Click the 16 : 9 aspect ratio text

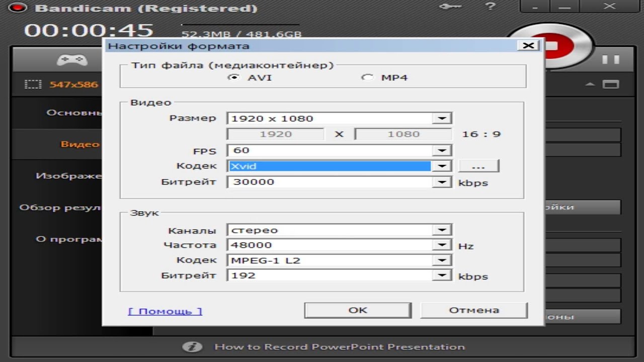pos(481,134)
